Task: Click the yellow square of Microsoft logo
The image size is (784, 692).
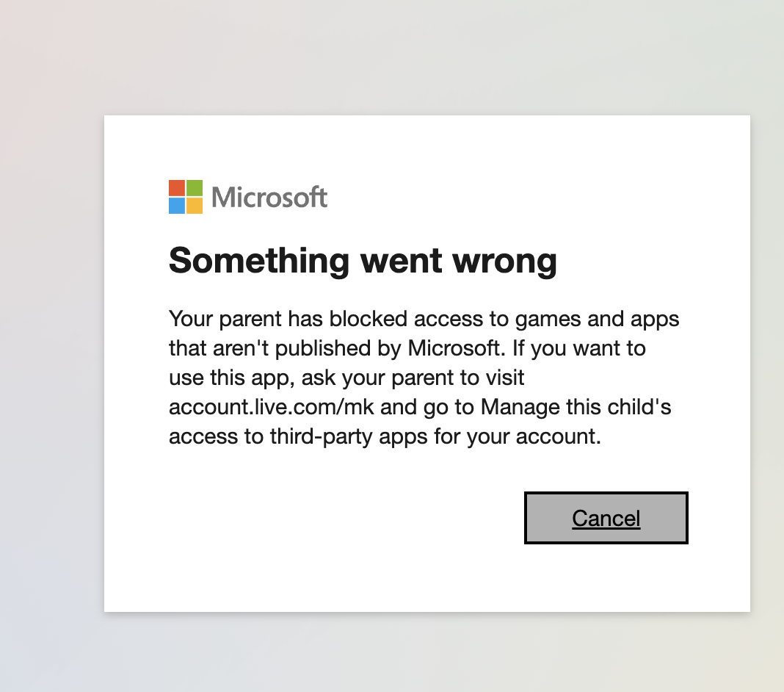Action: (195, 206)
